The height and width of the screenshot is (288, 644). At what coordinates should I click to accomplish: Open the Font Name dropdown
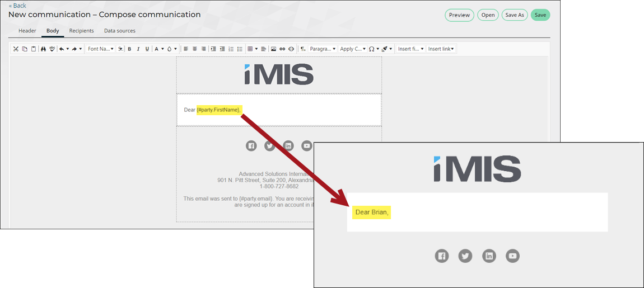(x=101, y=49)
